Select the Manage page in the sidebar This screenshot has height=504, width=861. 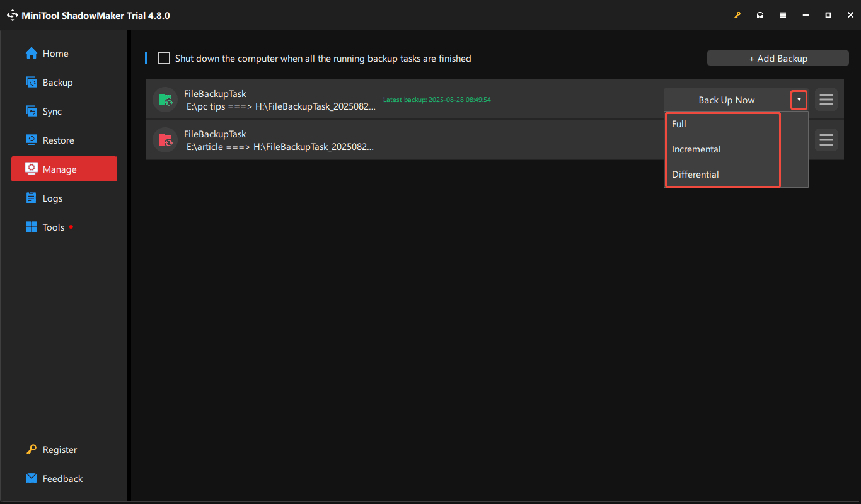(x=64, y=169)
